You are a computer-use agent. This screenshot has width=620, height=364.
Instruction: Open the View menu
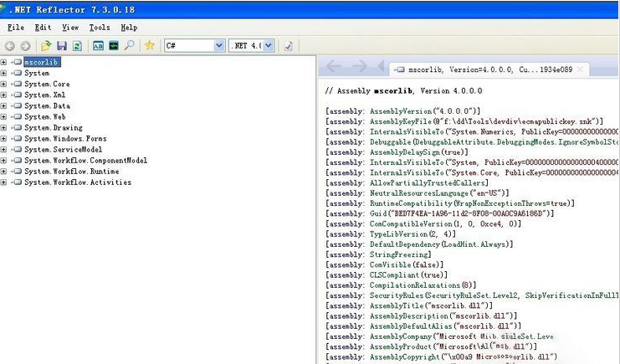70,28
